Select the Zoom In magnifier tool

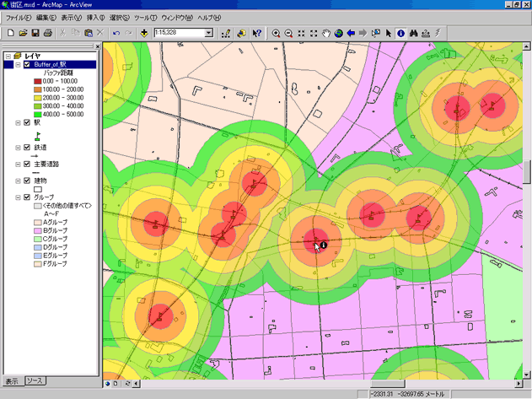tap(277, 33)
